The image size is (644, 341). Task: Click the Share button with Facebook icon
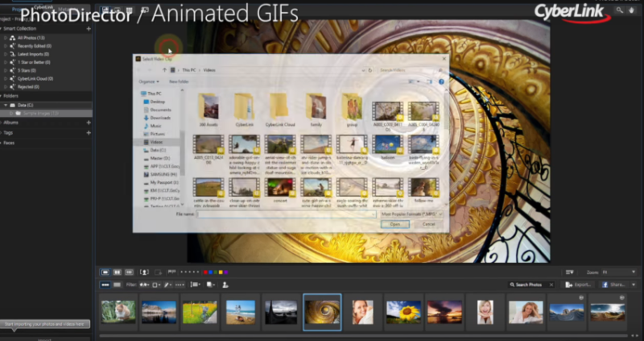[x=614, y=285]
